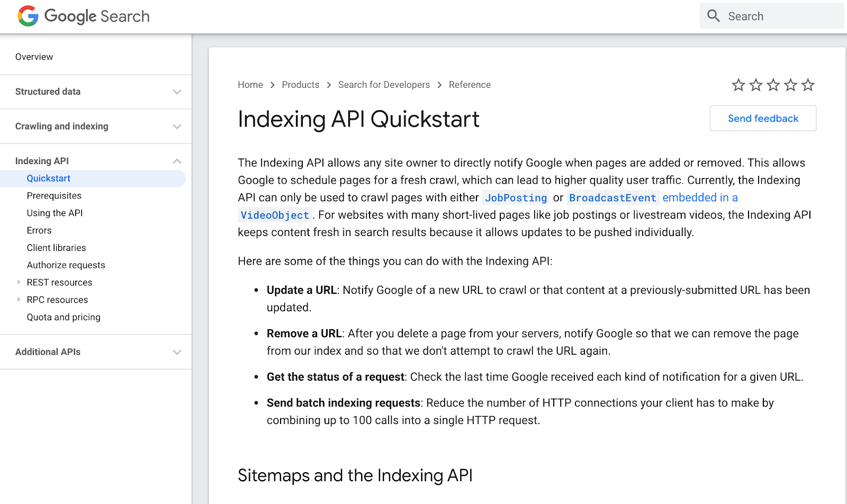847x504 pixels.
Task: Go to Search for Developers breadcrumb
Action: point(384,85)
